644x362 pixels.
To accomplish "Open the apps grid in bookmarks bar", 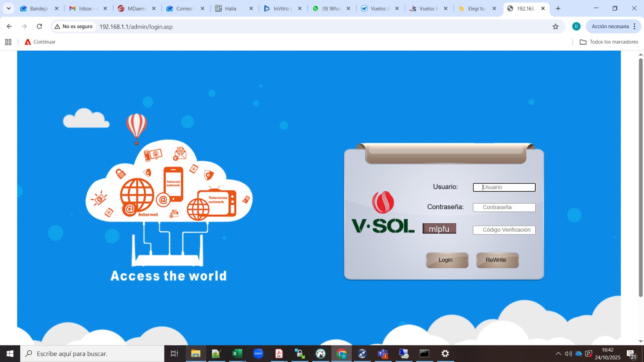I will coord(8,42).
